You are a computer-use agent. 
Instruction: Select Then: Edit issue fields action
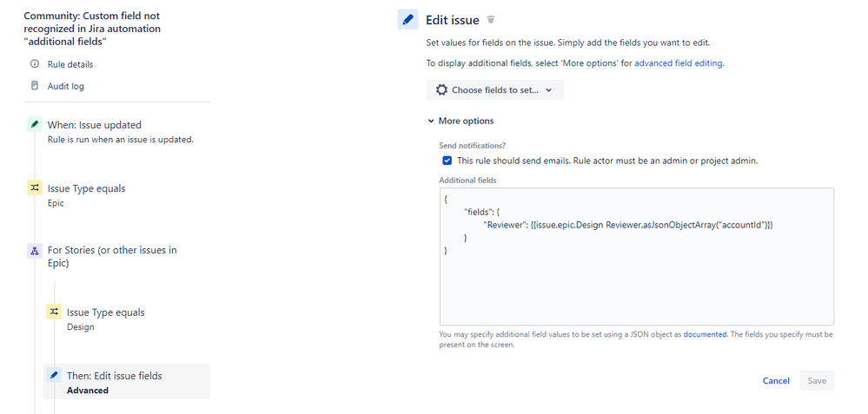tap(127, 381)
